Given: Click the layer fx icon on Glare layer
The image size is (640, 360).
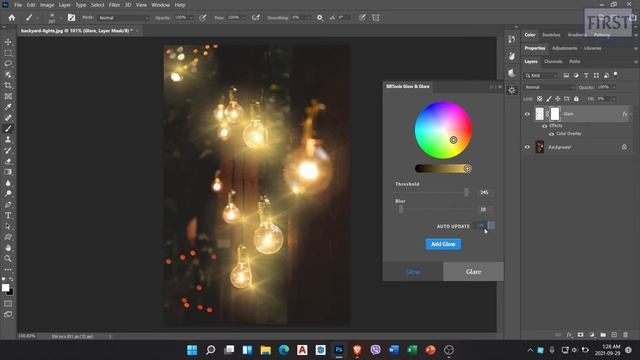Looking at the screenshot, I should coord(624,114).
